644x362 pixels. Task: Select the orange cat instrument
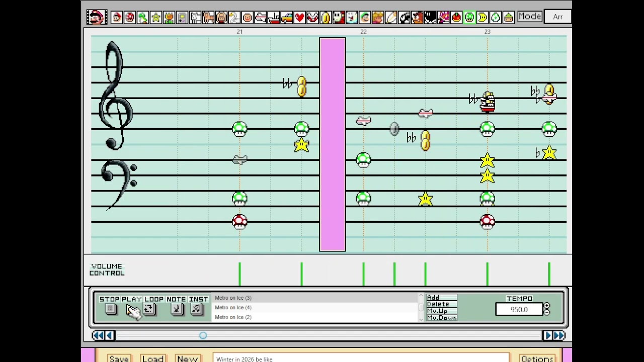pyautogui.click(x=208, y=17)
